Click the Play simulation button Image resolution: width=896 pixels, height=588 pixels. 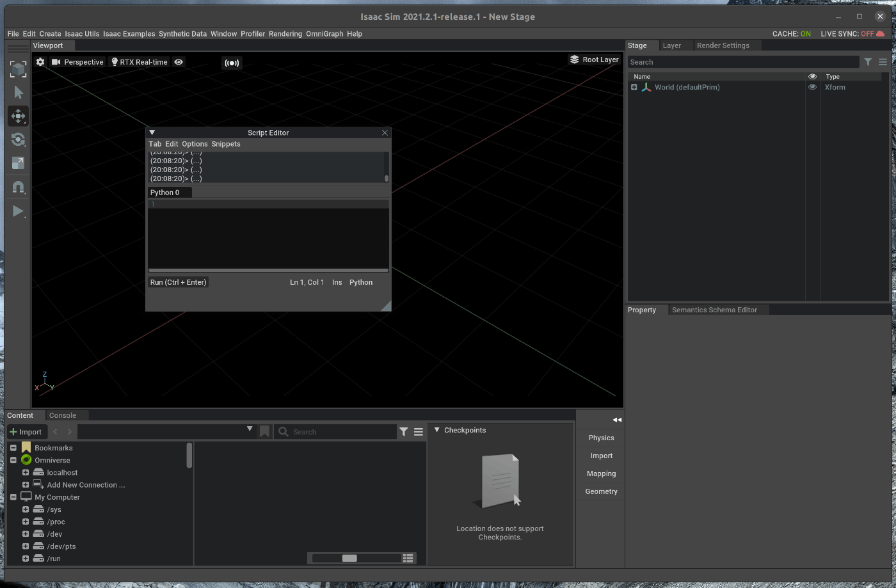pyautogui.click(x=18, y=211)
